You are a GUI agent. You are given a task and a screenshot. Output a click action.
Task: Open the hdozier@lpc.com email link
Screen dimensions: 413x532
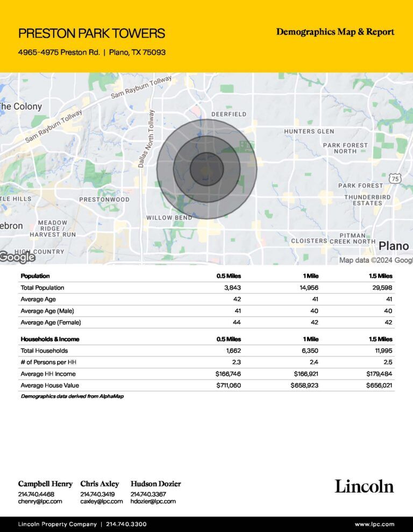153,501
